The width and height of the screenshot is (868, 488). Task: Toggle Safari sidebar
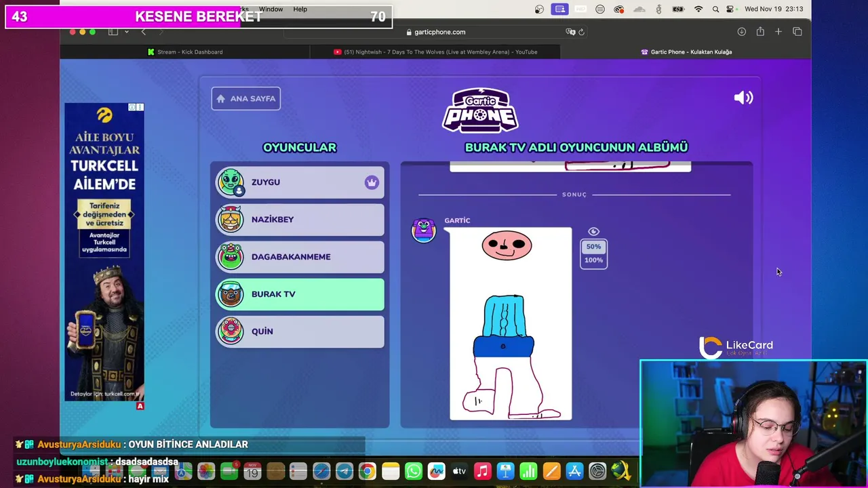tap(113, 32)
